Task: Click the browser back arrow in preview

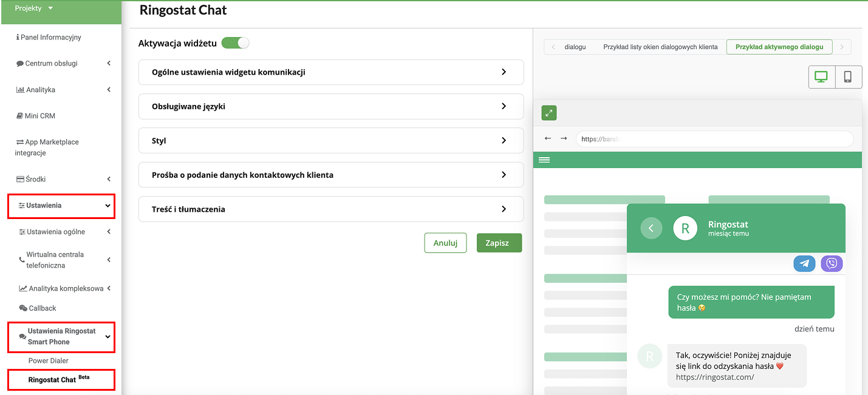Action: (x=548, y=138)
